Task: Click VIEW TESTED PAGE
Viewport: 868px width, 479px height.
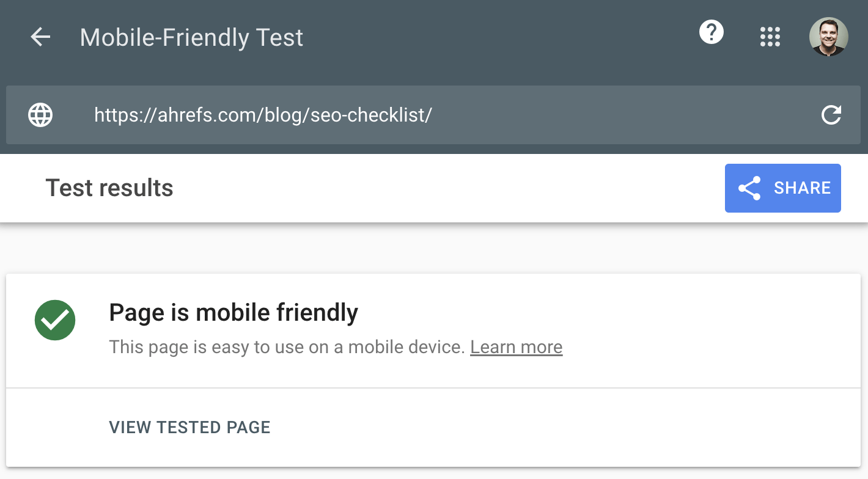Action: click(x=189, y=428)
